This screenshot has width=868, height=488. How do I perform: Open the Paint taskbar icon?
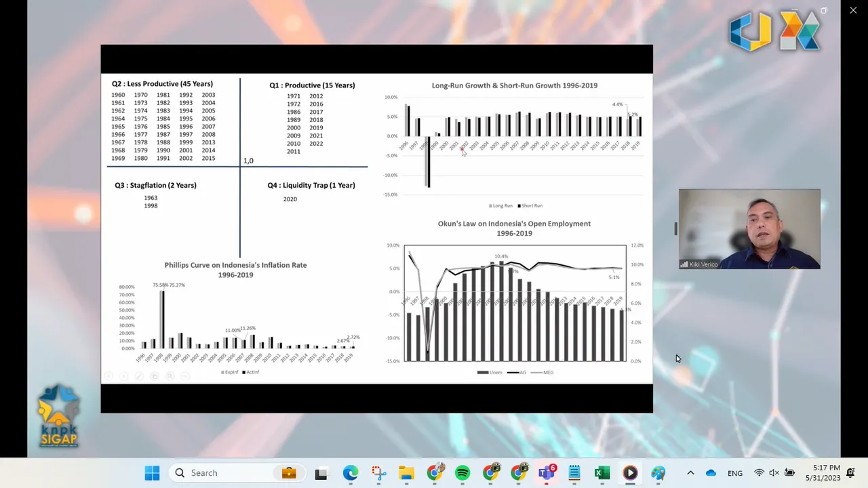coord(658,473)
